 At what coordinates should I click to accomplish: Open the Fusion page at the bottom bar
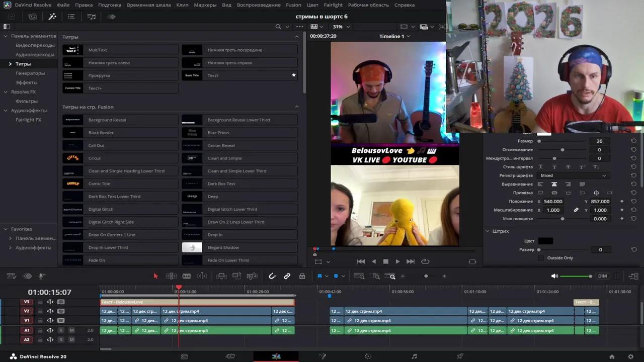pyautogui.click(x=323, y=356)
